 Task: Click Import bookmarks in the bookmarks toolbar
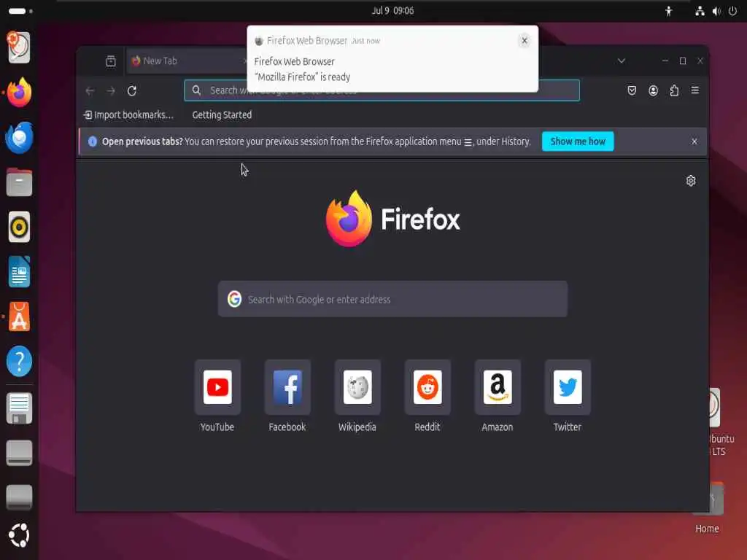[128, 114]
